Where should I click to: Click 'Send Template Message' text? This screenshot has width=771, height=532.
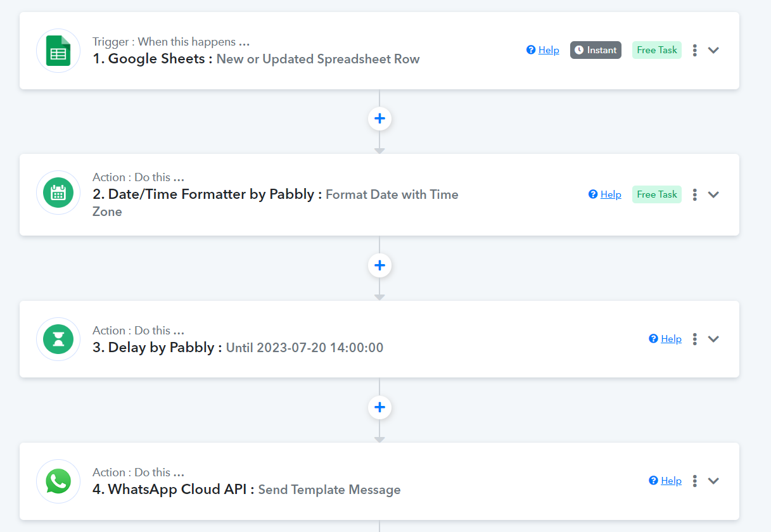(x=329, y=490)
